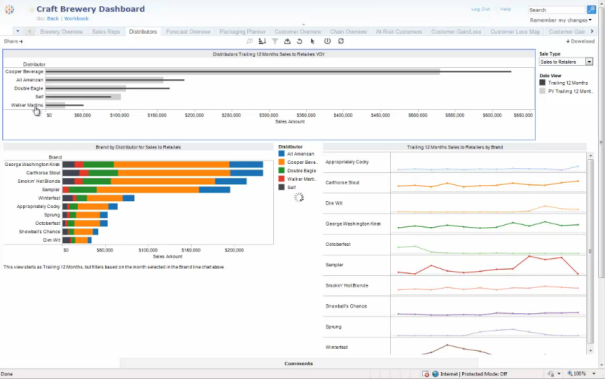Viewport: 605px width, 379px height.
Task: Click the Help link
Action: click(505, 9)
